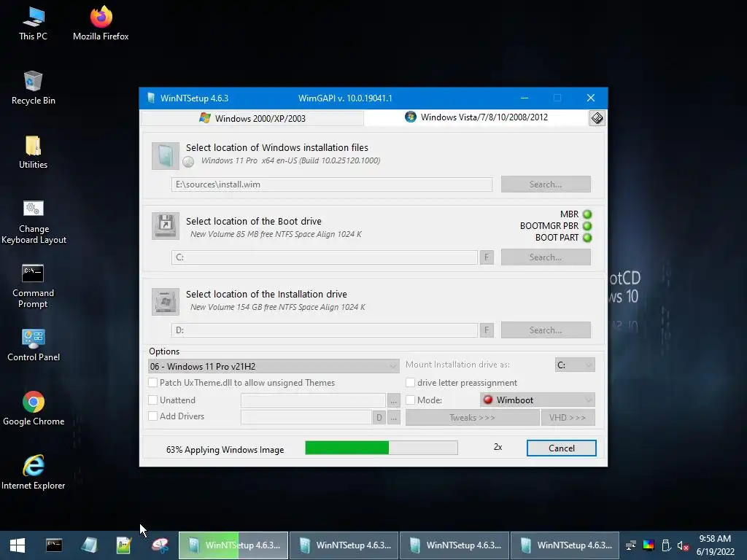This screenshot has width=747, height=560.
Task: Click the disc icon beside Windows 11 Pro info
Action: pyautogui.click(x=189, y=162)
